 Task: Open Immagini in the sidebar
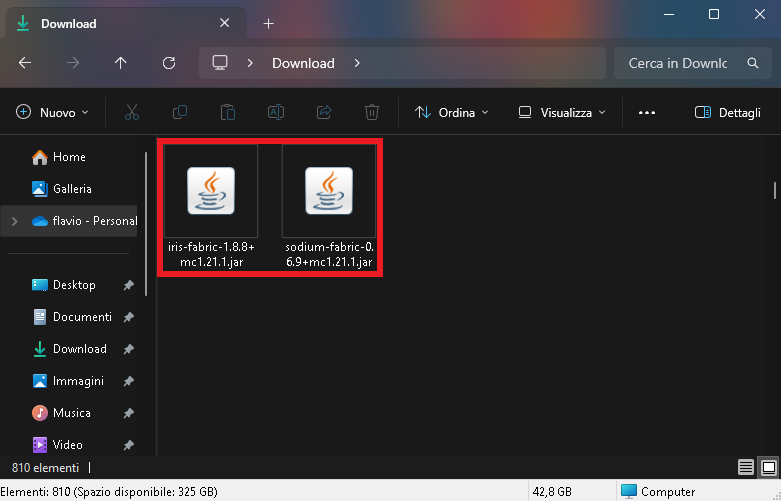click(x=78, y=381)
